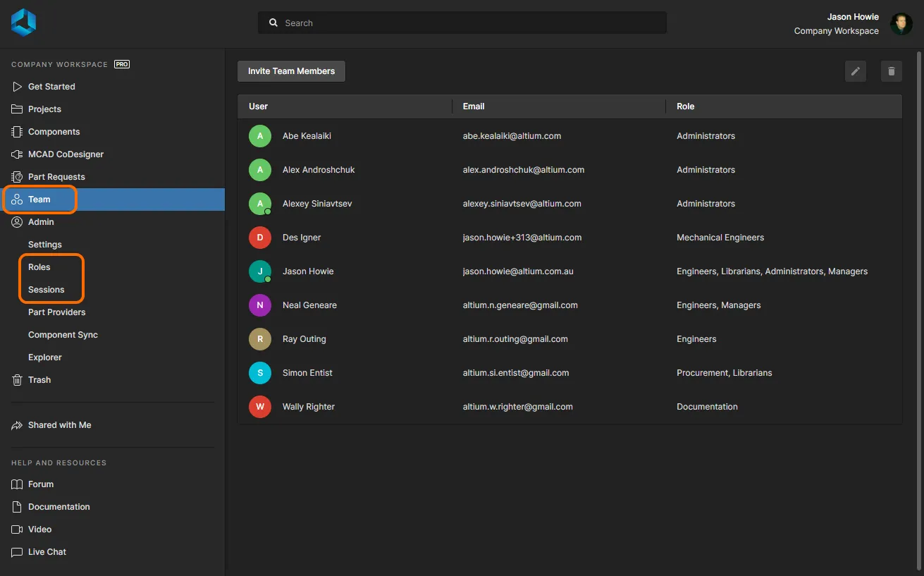
Task: Sort table by Role column header
Action: [x=685, y=106]
